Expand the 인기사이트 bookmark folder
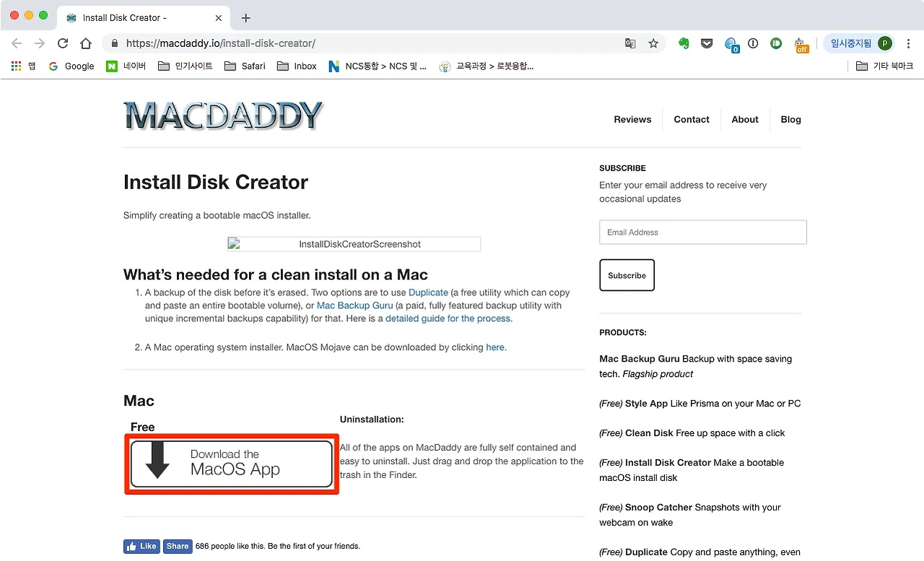924x561 pixels. pos(185,66)
